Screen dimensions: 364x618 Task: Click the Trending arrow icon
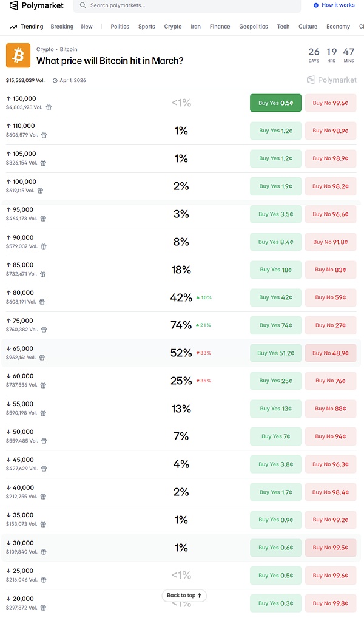(13, 27)
